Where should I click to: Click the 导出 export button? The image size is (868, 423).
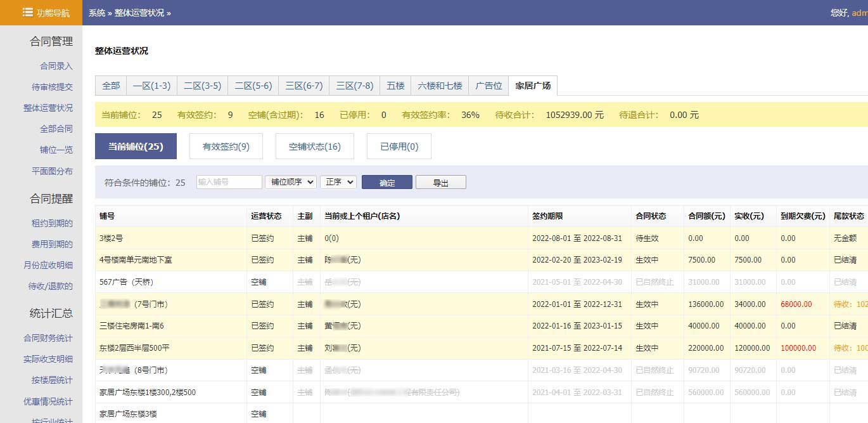pos(441,183)
